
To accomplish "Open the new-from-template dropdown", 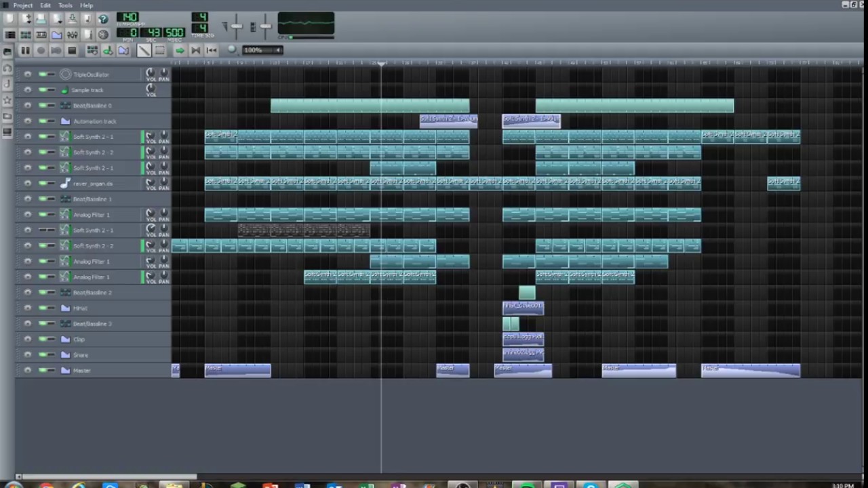I will 26,19.
